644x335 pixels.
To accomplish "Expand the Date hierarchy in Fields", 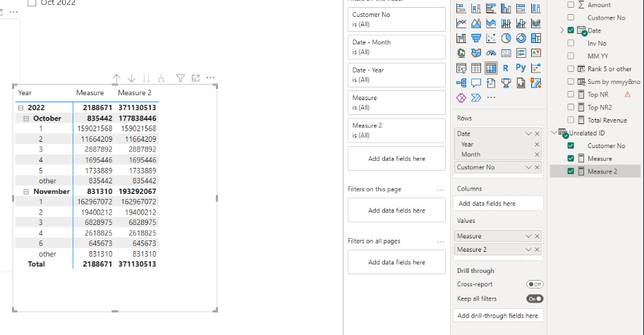I will (x=562, y=30).
